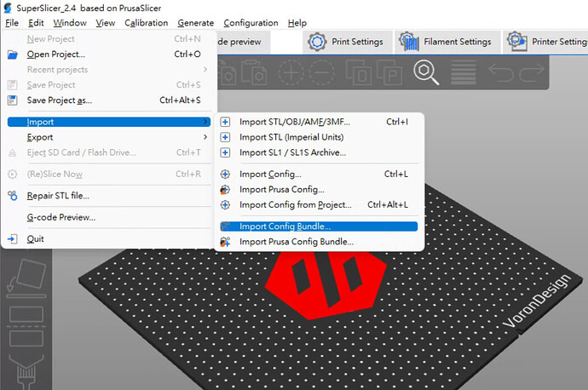Expand the Import submenu arrow
The image size is (588, 390).
click(205, 122)
